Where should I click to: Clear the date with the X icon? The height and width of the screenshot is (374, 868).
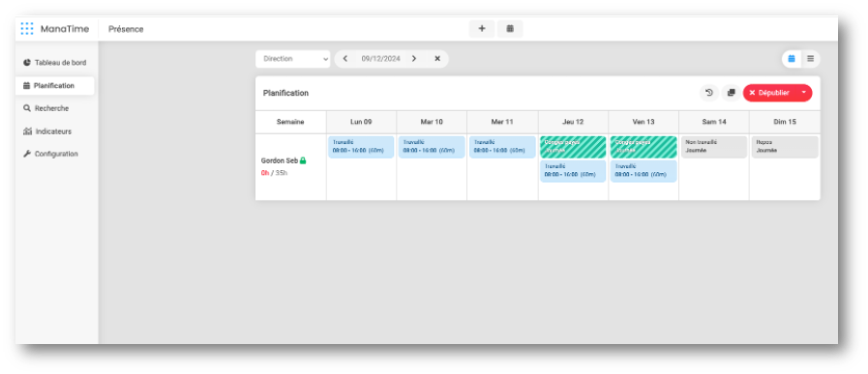coord(437,59)
